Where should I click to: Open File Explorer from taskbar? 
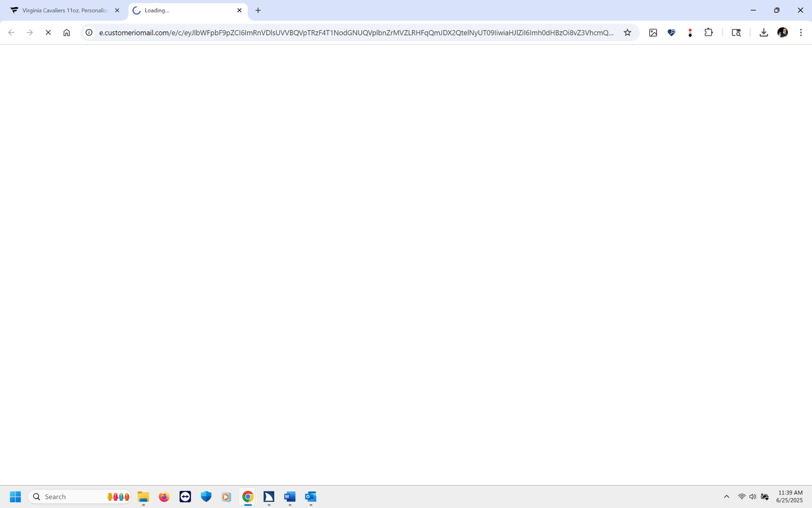coord(143,497)
